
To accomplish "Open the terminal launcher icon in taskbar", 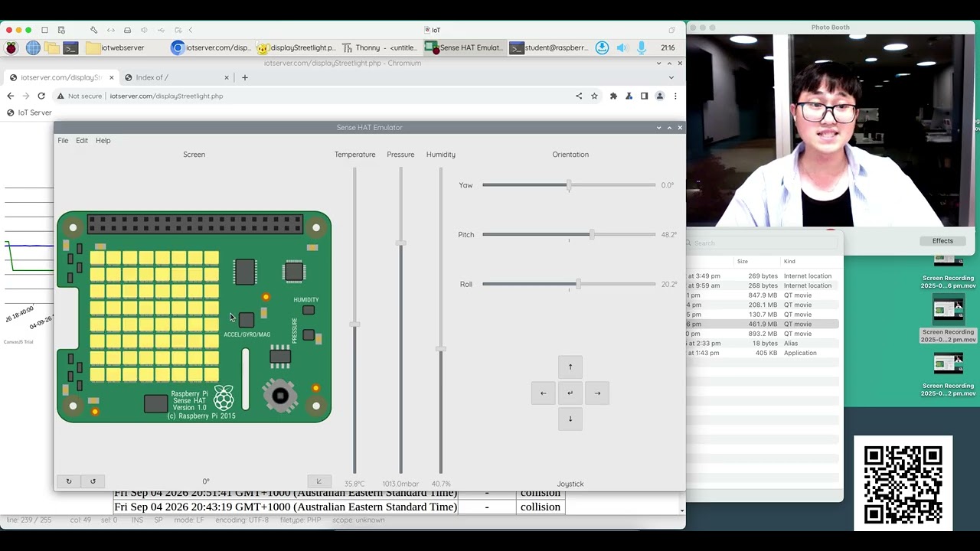I will 70,47.
